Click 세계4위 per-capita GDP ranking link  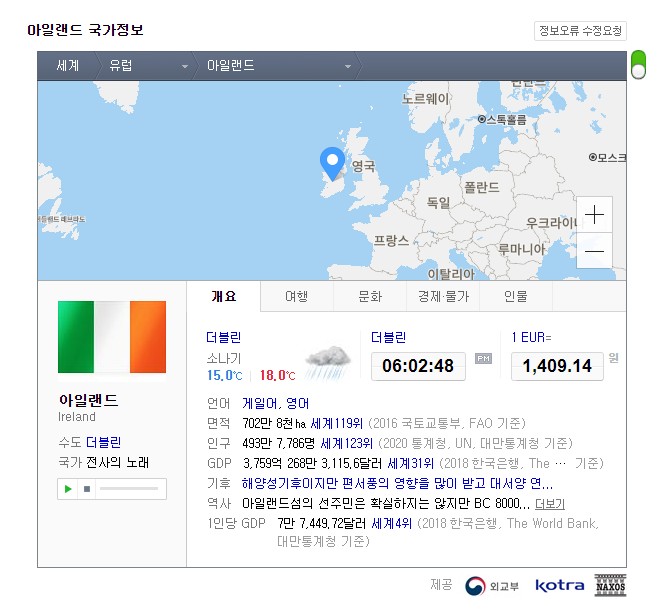(391, 524)
